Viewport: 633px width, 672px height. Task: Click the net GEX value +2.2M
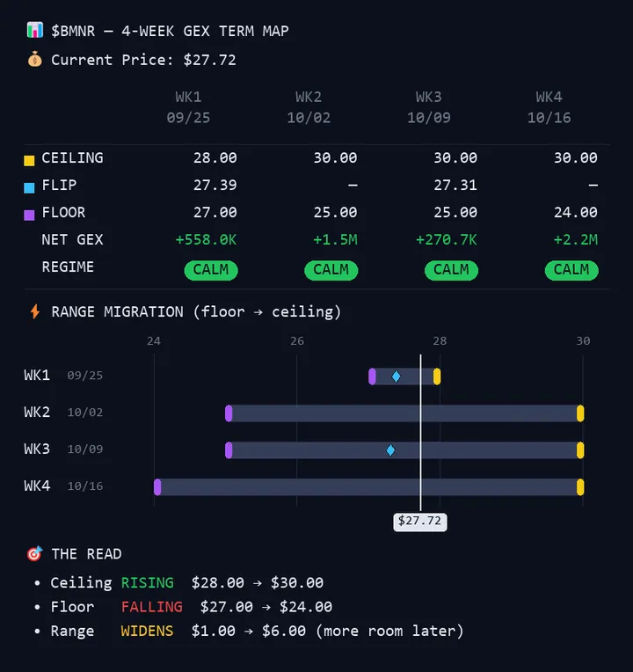pos(576,239)
